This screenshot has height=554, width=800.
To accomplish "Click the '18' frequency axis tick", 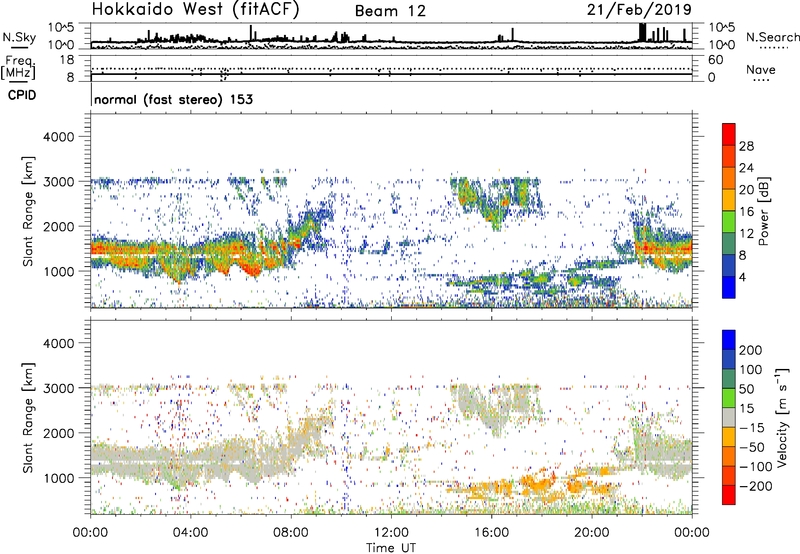I will pos(67,60).
